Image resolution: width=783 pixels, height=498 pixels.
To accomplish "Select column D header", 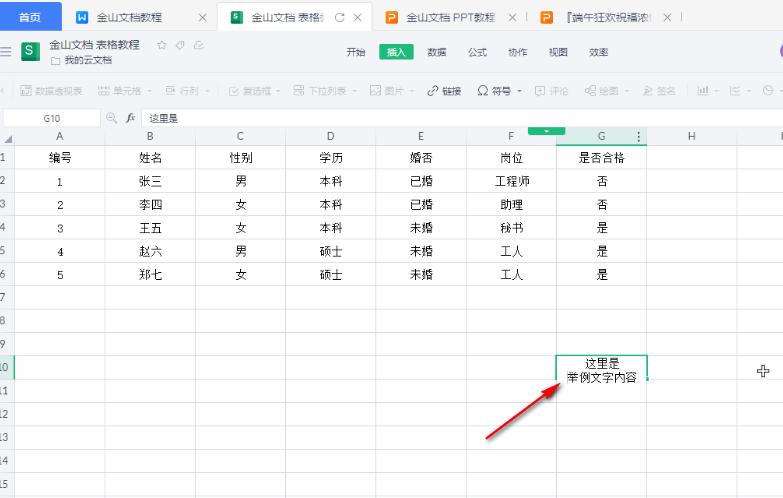I will pyautogui.click(x=331, y=136).
